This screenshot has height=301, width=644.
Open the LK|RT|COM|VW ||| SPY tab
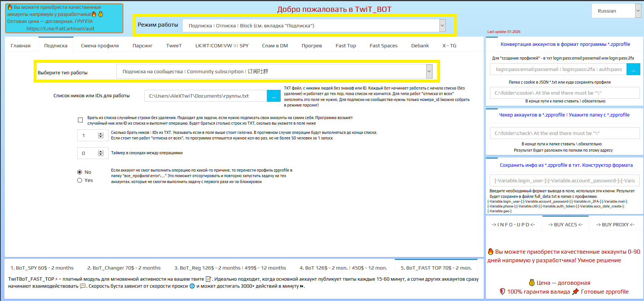(222, 46)
